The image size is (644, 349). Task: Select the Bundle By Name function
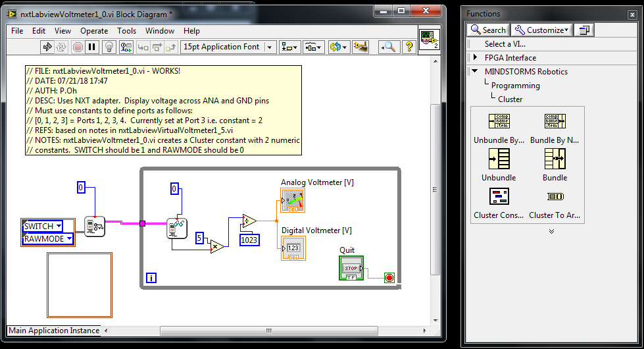555,121
